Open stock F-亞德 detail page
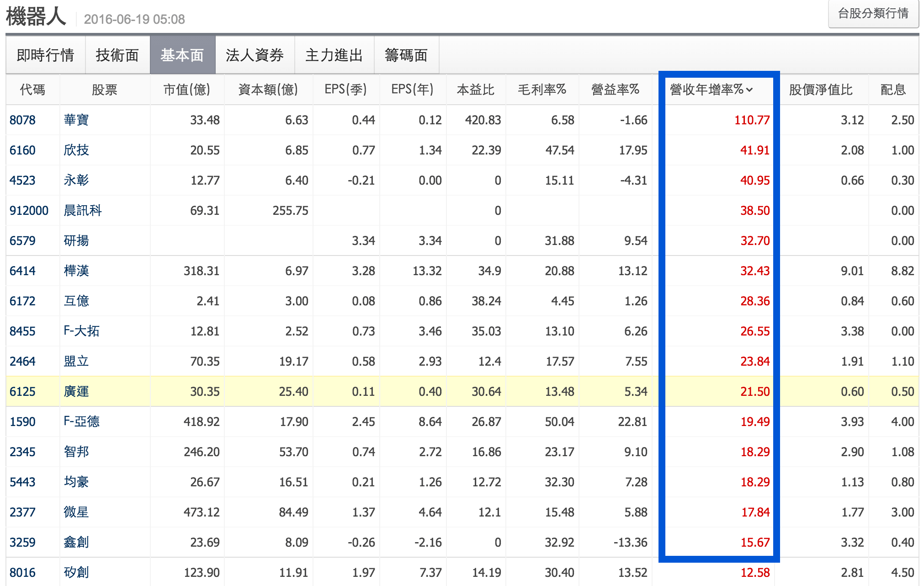This screenshot has width=924, height=586. (x=80, y=421)
